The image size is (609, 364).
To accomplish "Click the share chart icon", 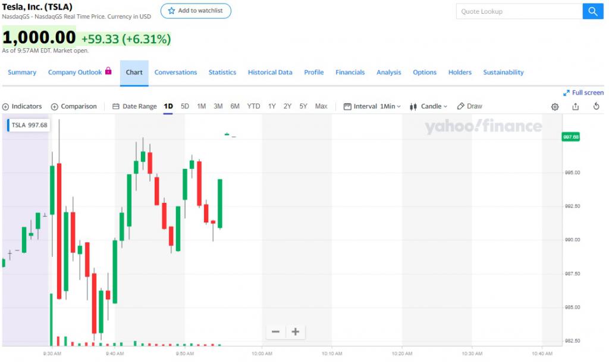I will click(x=576, y=106).
